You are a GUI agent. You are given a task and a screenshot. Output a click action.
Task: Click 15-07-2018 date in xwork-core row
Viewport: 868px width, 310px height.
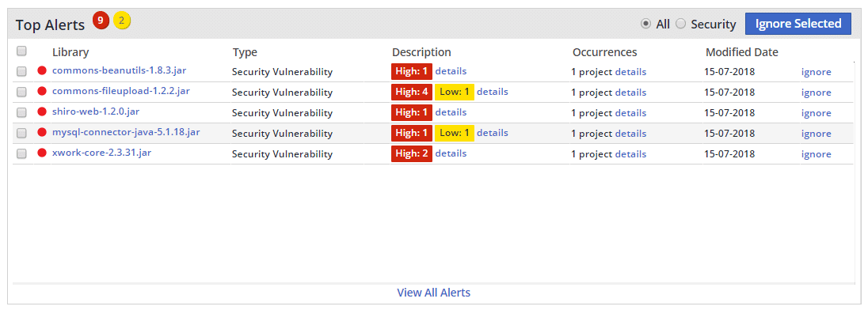point(729,153)
